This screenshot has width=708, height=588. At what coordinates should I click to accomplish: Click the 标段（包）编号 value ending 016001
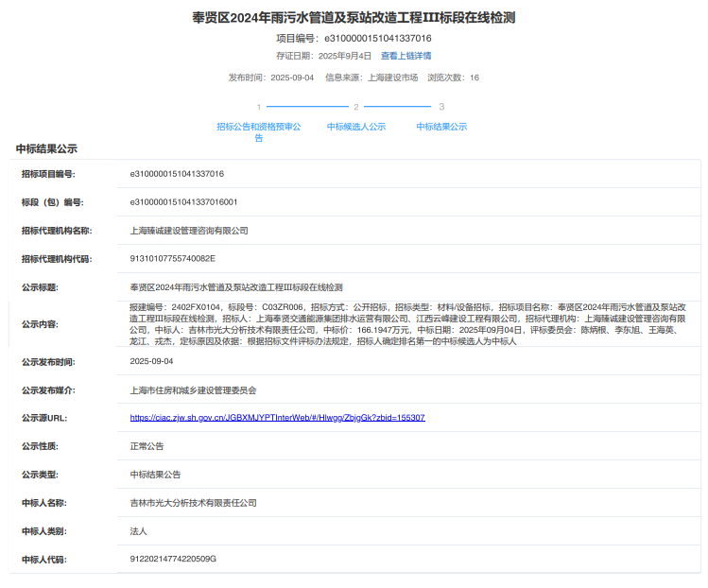coord(183,202)
